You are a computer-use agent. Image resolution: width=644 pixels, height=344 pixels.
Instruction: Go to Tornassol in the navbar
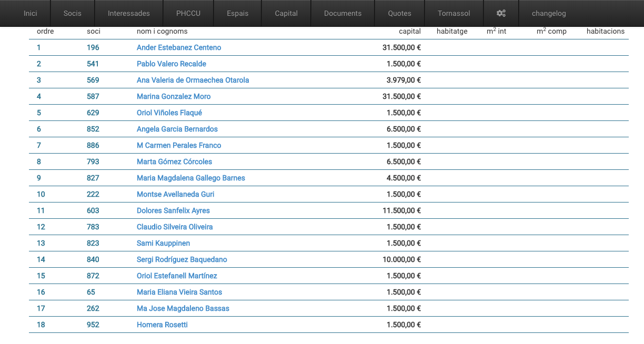(x=454, y=13)
